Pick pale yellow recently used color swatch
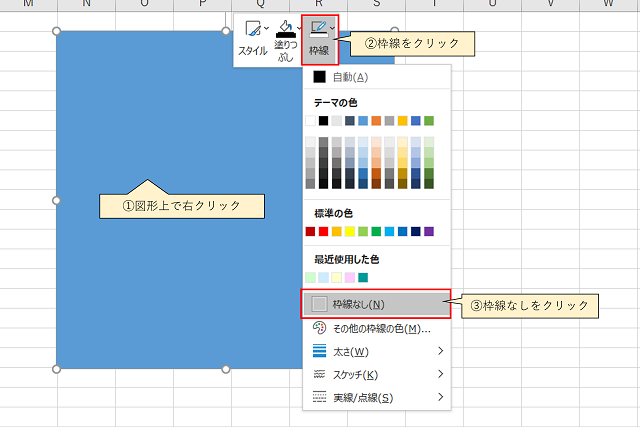 337,278
